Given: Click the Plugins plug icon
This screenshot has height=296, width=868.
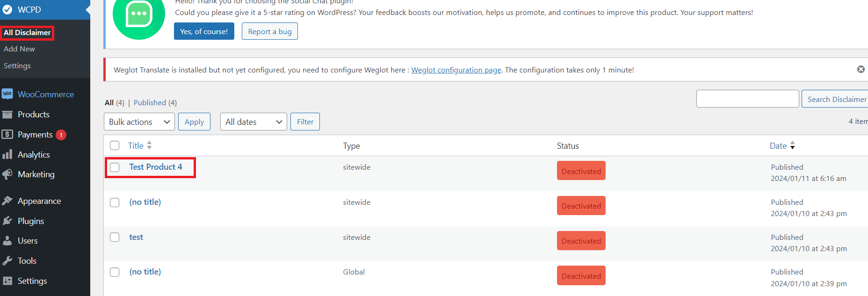Looking at the screenshot, I should click(x=7, y=221).
